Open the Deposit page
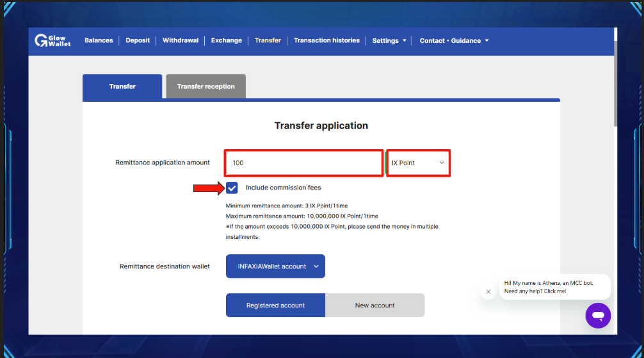 click(138, 40)
